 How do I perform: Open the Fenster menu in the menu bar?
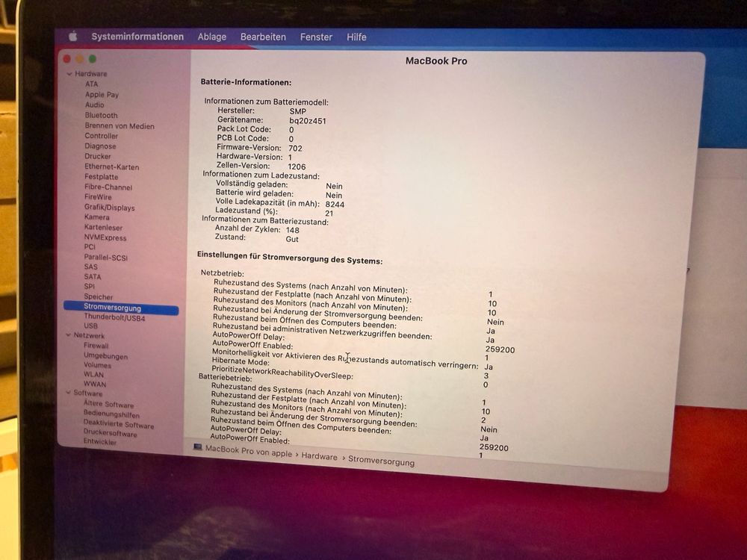315,36
